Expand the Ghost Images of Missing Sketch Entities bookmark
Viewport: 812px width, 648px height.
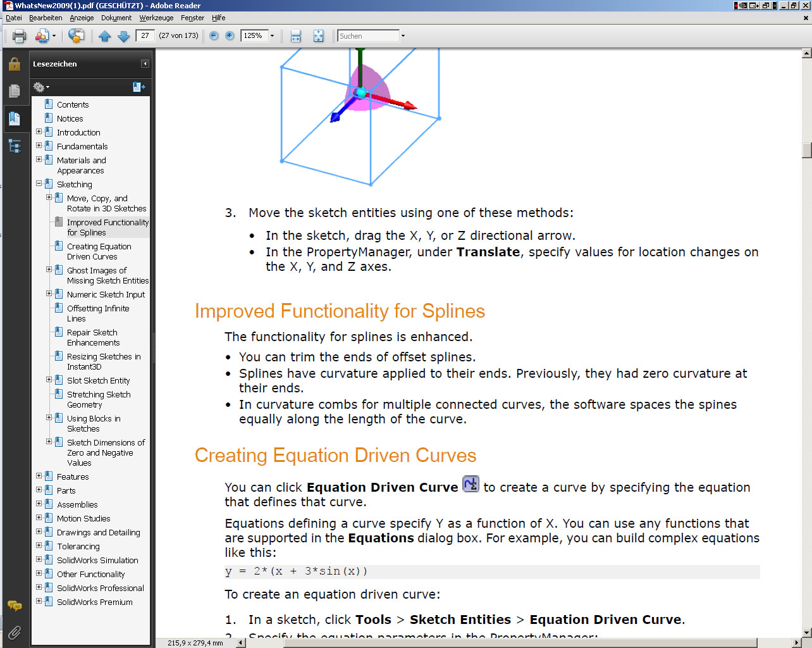[x=49, y=270]
